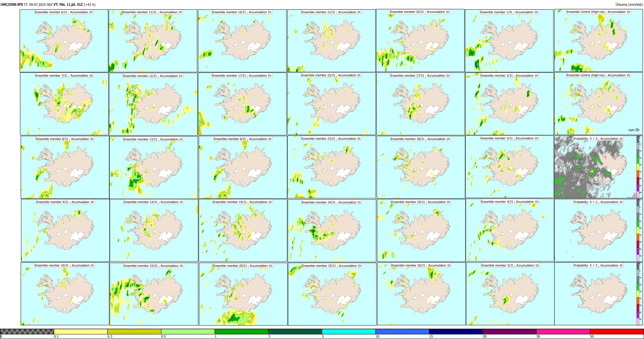Screen dimensions: 644x339
Task: Open the Ensemble member 22/31 map
Action: click(x=331, y=104)
